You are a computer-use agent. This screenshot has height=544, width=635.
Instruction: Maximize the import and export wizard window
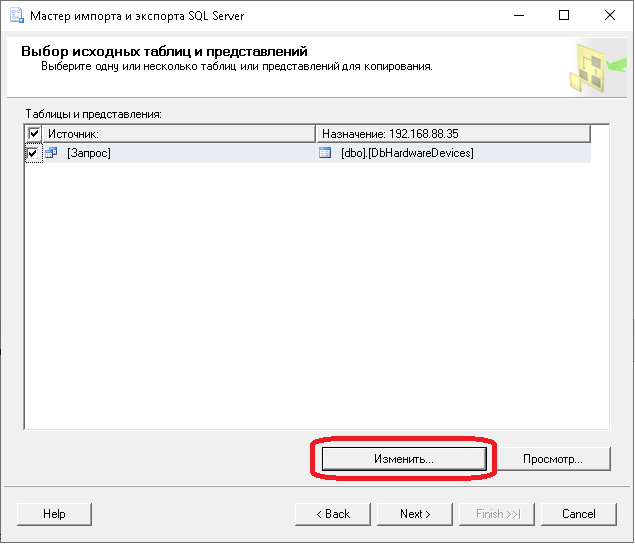click(x=564, y=16)
